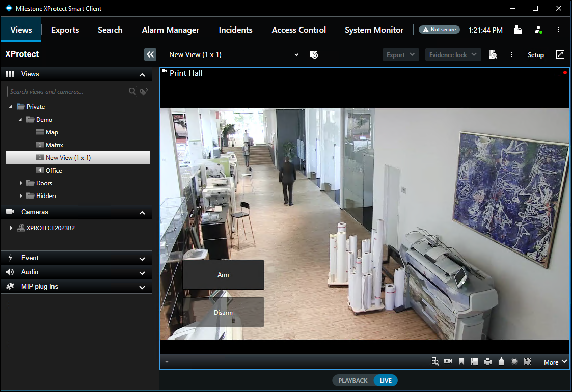The height and width of the screenshot is (392, 572).
Task: Go to the System Monitor tab
Action: (x=374, y=30)
